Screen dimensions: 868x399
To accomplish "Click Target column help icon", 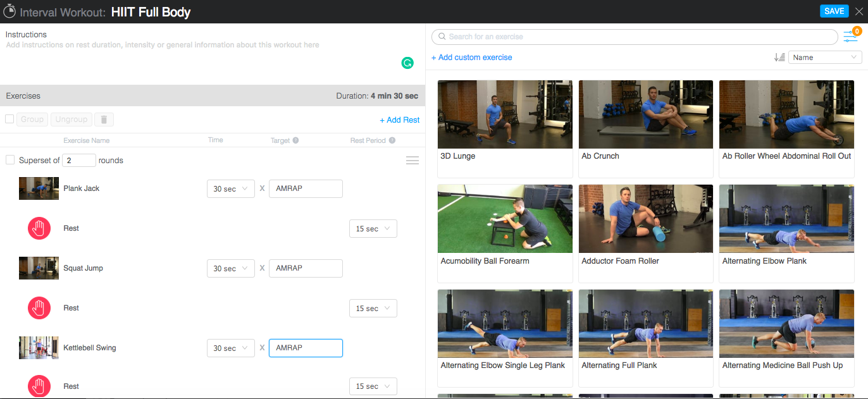I will pyautogui.click(x=295, y=140).
